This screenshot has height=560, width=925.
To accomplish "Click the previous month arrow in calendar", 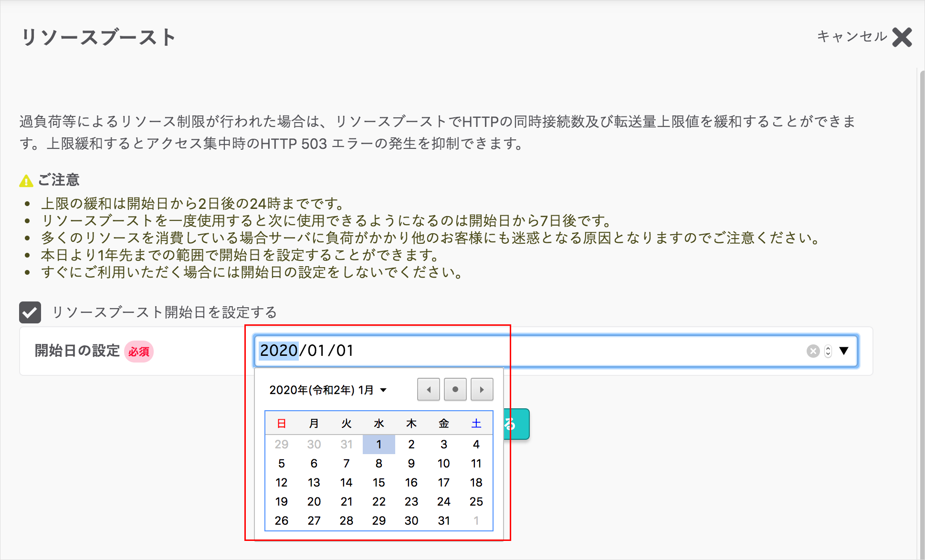I will click(428, 389).
